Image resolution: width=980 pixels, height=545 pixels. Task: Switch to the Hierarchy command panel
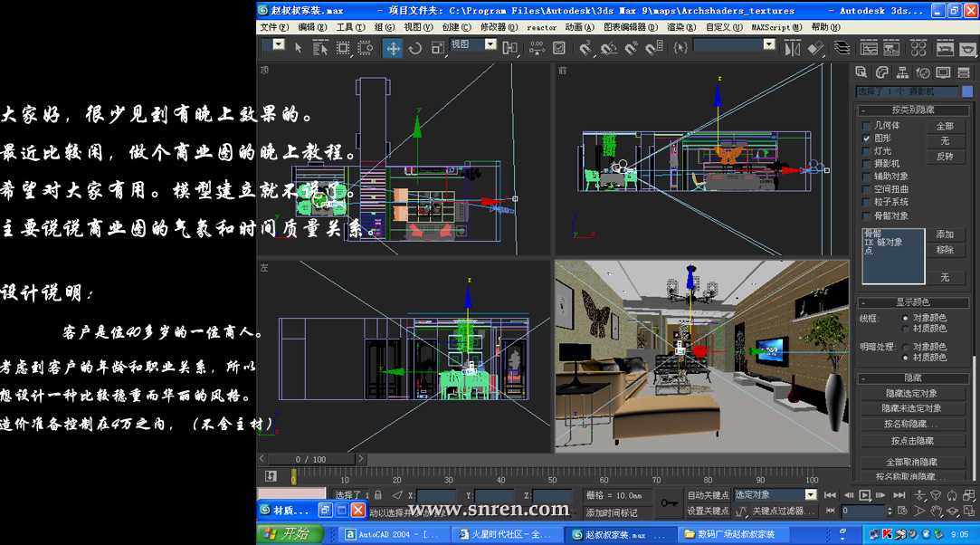(901, 72)
